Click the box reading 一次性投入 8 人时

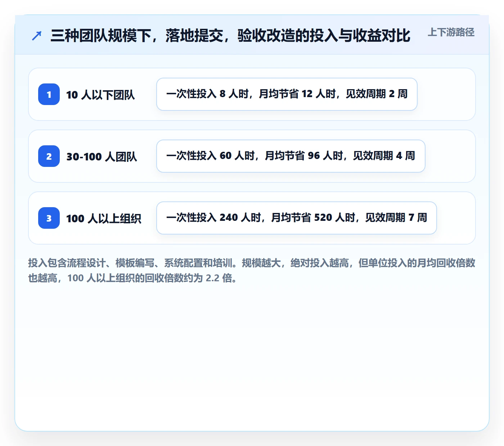287,94
